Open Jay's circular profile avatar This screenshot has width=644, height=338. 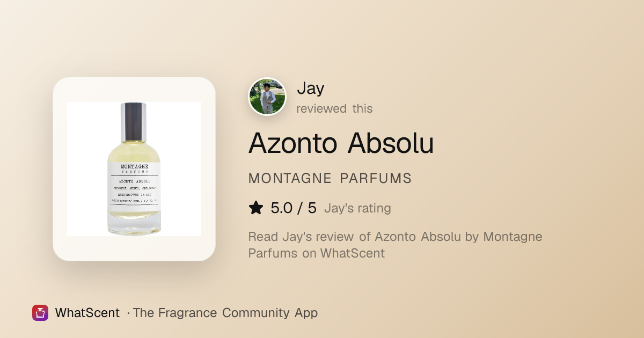tap(267, 97)
